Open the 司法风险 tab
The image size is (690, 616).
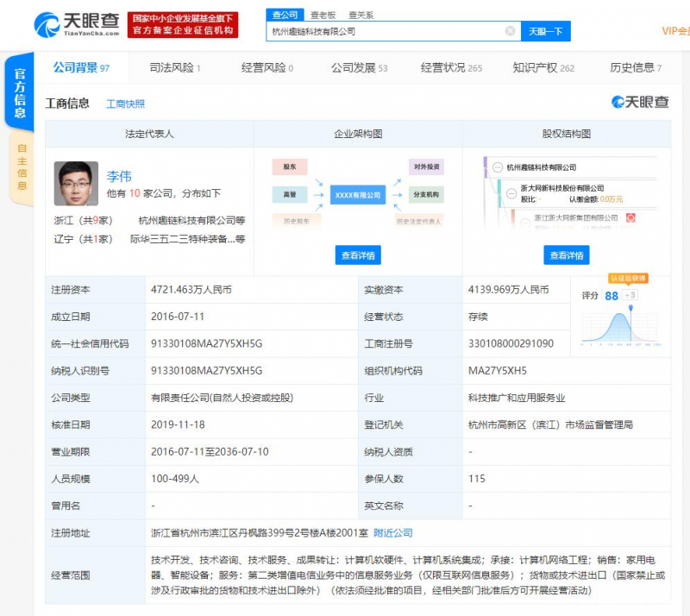(x=175, y=68)
